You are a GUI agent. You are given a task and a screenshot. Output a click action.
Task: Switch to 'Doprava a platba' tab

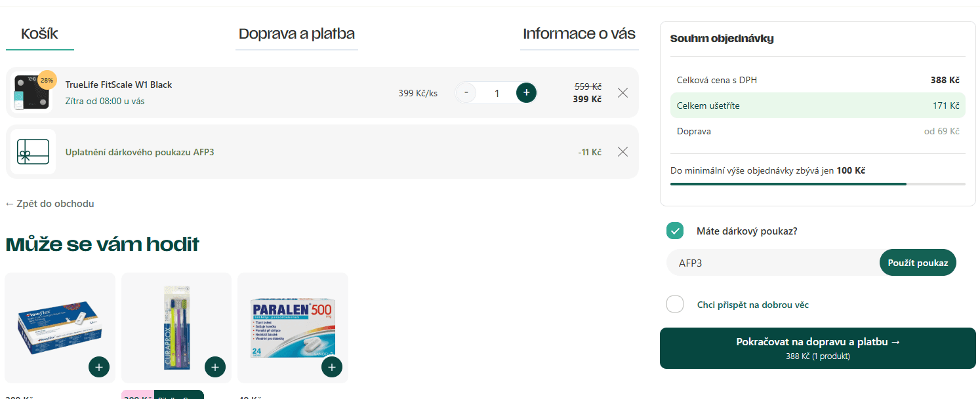296,33
